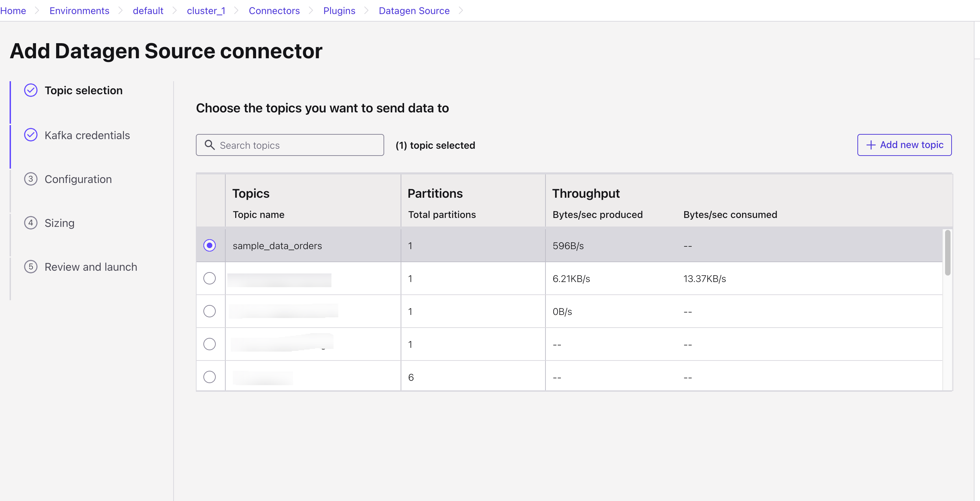The width and height of the screenshot is (980, 501).
Task: Select the sample_data_orders radio button
Action: click(x=209, y=246)
